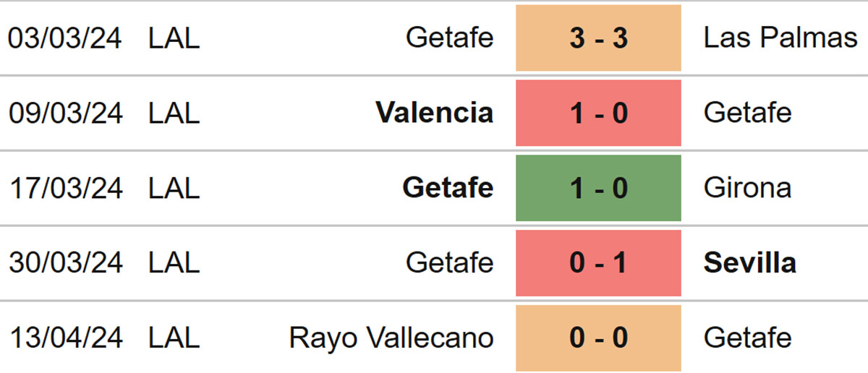The width and height of the screenshot is (868, 373).
Task: Click Getafe as home team against Las Palmas
Action: [449, 38]
